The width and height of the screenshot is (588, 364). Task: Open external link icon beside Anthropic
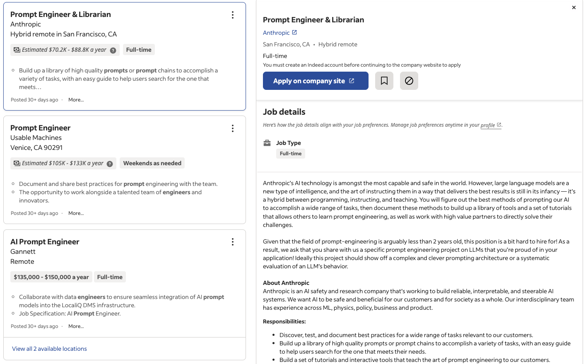coord(294,32)
